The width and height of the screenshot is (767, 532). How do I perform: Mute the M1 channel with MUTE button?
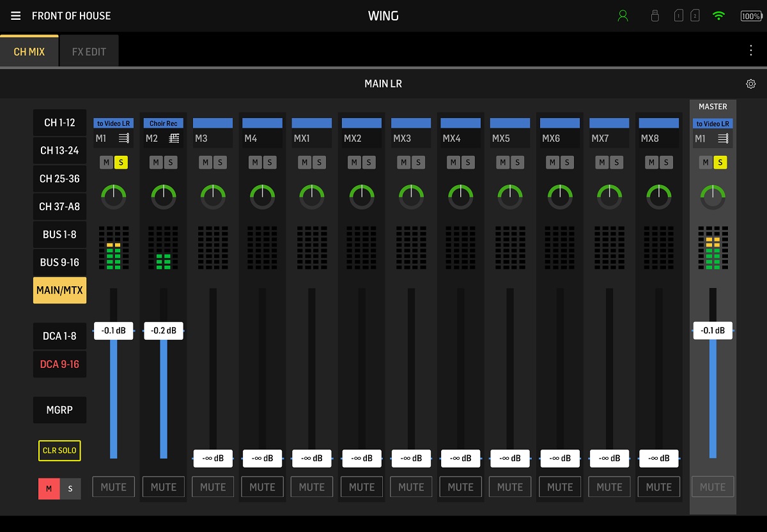(114, 487)
